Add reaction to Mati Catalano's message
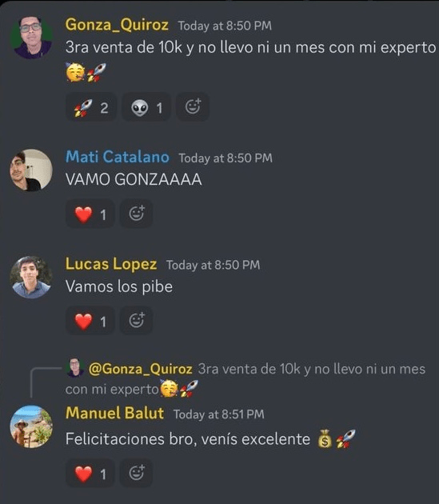The width and height of the screenshot is (439, 504). (136, 214)
